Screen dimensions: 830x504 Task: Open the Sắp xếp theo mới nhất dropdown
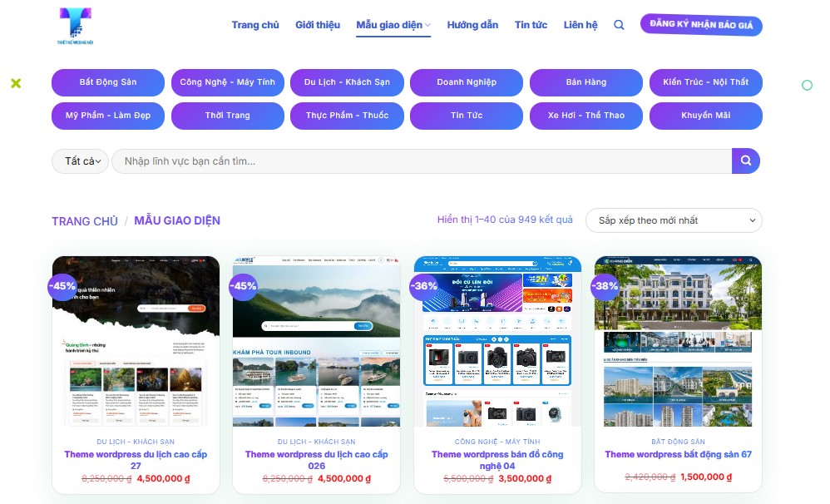coord(674,220)
